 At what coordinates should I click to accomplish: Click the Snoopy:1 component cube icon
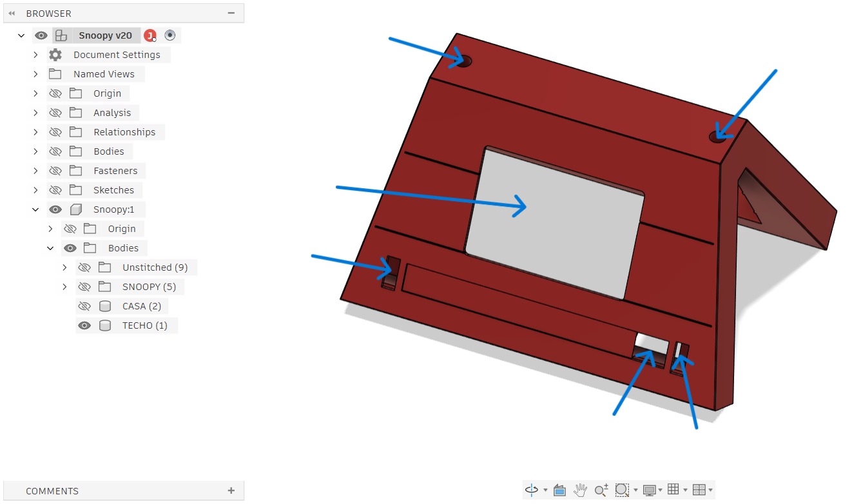pos(75,209)
